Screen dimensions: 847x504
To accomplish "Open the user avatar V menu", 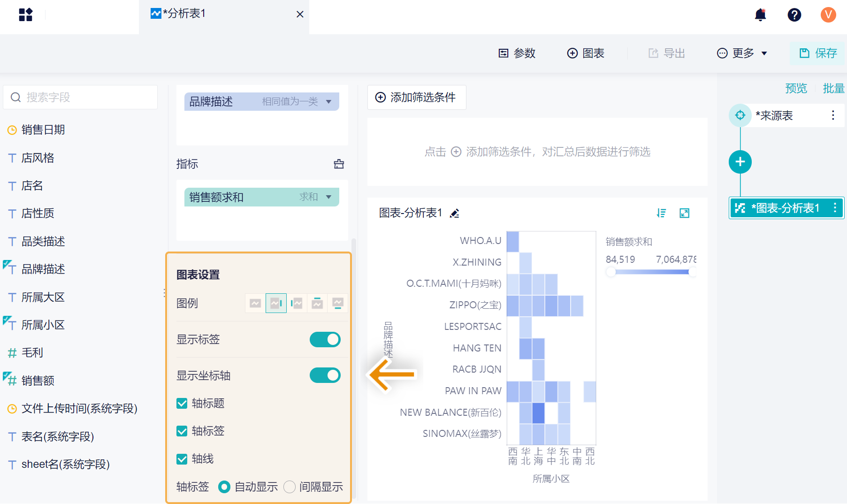I will (828, 15).
